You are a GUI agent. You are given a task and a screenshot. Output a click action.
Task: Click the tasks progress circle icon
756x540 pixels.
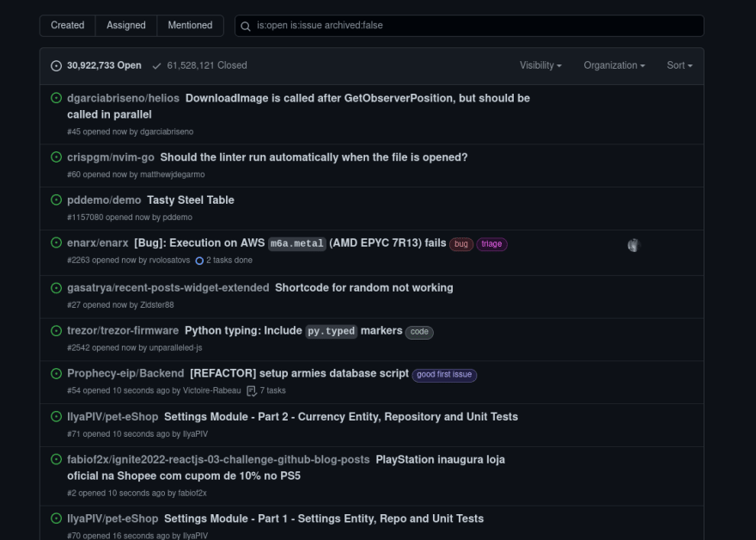[x=199, y=261]
